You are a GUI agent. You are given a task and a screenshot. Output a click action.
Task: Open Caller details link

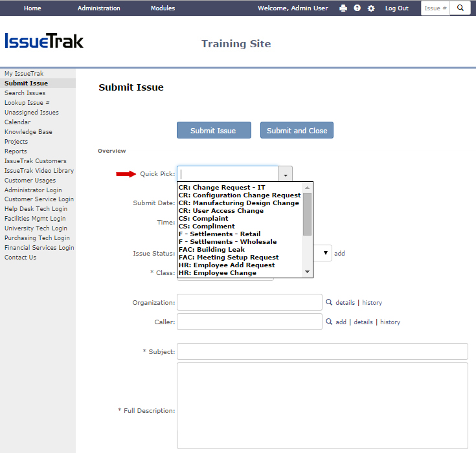(x=363, y=322)
